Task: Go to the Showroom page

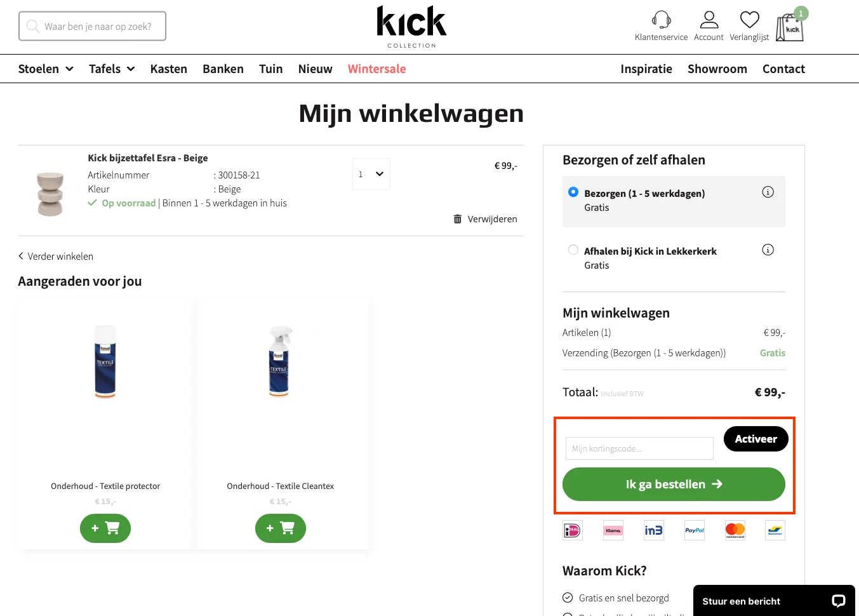Action: click(717, 69)
